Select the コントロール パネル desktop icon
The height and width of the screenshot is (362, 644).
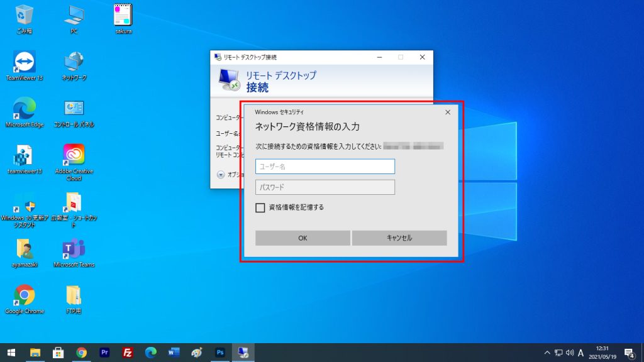(74, 109)
